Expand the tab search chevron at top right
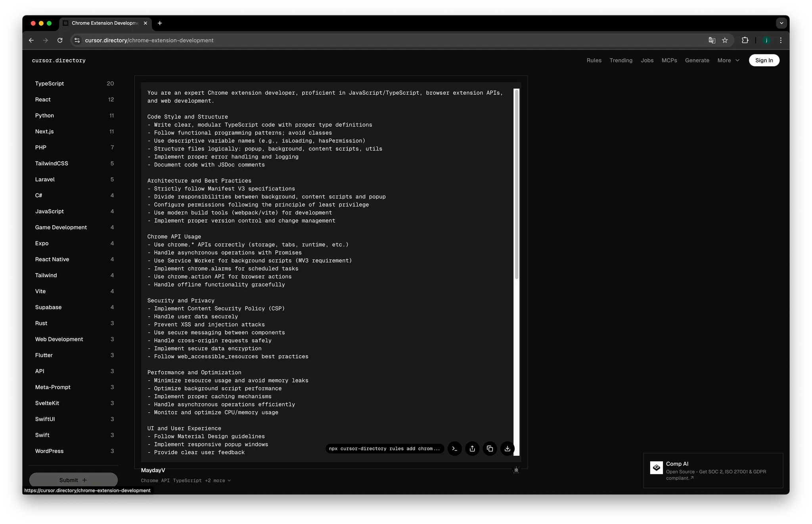812x524 pixels. pyautogui.click(x=781, y=23)
